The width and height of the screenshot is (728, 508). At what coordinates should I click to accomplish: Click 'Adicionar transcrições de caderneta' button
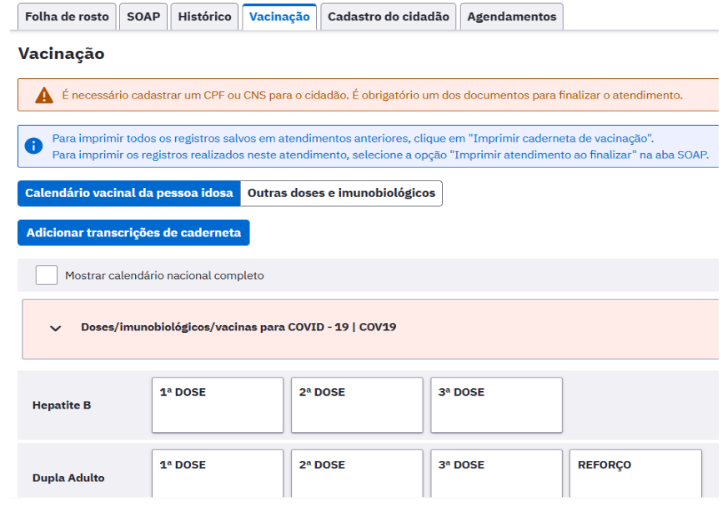coord(134,232)
